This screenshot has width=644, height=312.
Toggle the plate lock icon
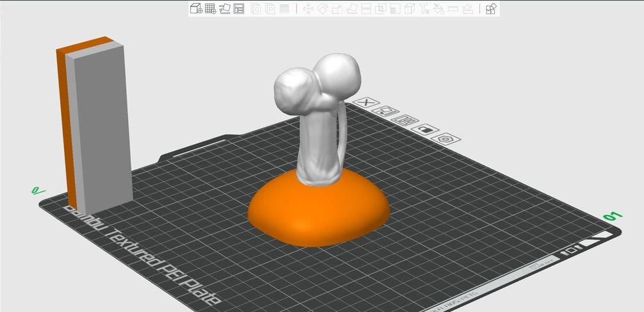tap(425, 129)
